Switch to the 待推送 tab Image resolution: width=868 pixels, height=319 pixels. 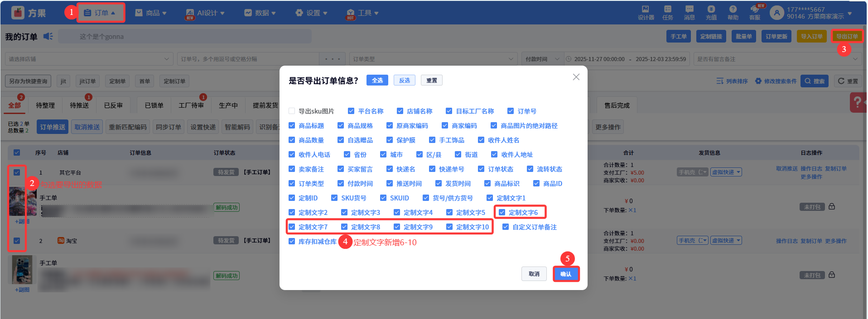(79, 105)
